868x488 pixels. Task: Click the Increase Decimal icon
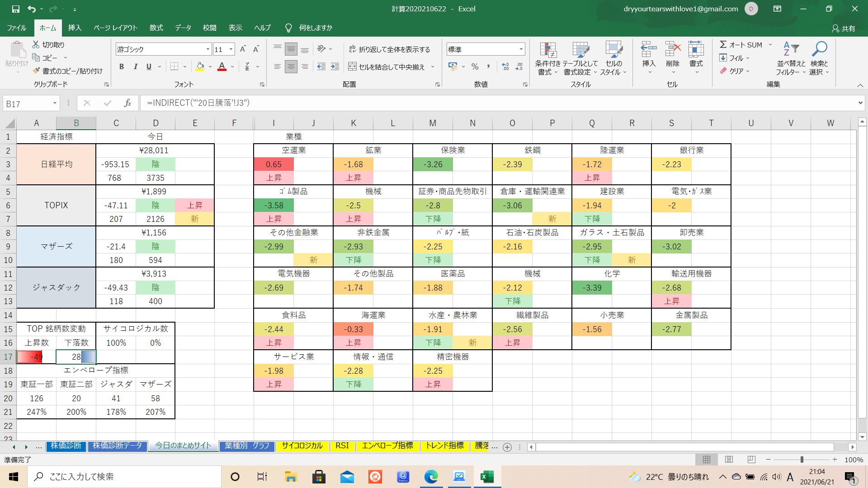pos(505,67)
